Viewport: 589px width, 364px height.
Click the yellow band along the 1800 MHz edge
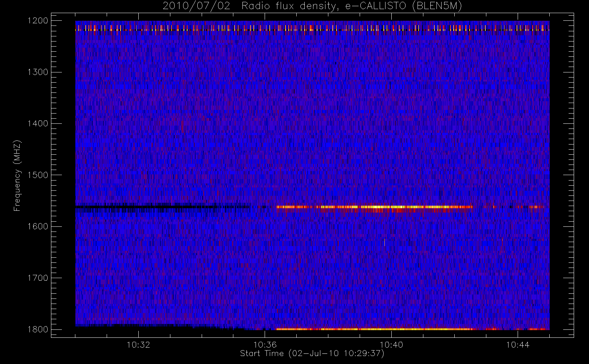pos(376,329)
